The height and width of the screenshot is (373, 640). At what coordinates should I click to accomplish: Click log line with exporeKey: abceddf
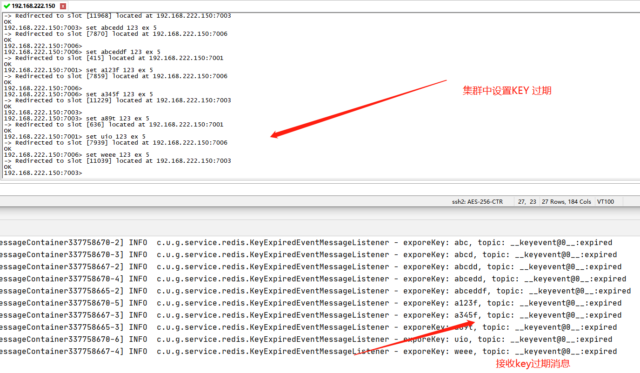(x=316, y=291)
